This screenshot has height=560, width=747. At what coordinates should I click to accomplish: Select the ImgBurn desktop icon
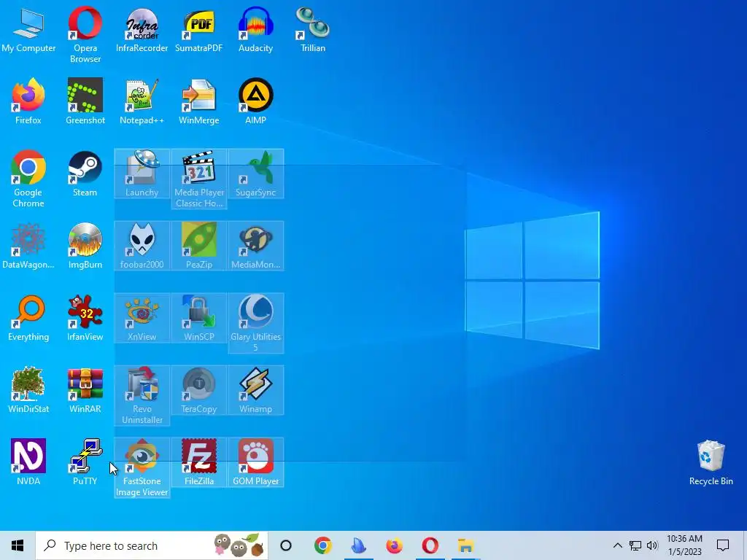tap(85, 246)
